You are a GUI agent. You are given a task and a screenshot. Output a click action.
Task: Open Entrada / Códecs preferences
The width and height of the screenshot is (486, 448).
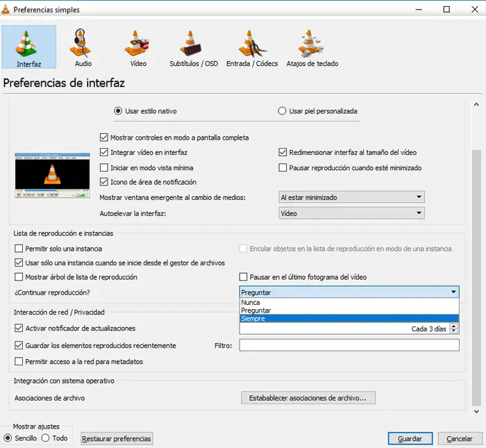(x=252, y=47)
